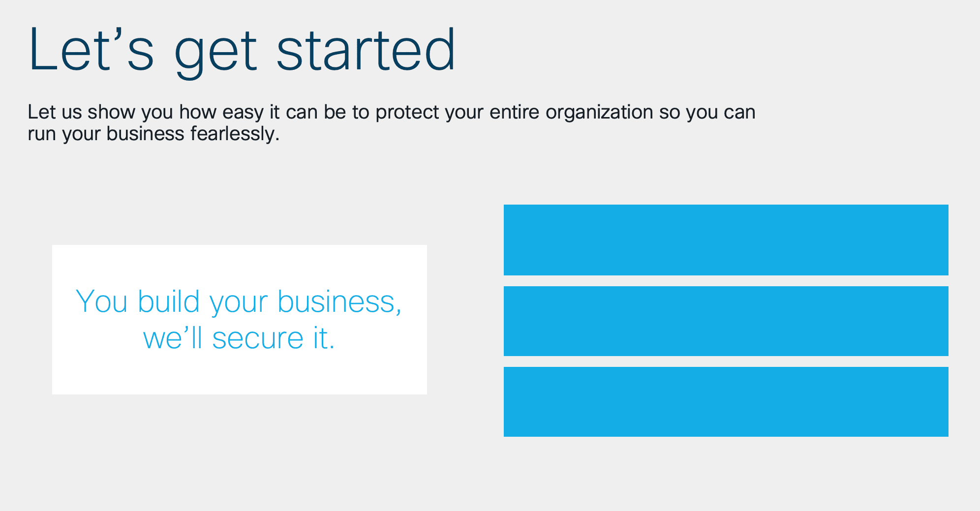980x511 pixels.
Task: Click the word "organization" in the intro text
Action: tap(599, 113)
